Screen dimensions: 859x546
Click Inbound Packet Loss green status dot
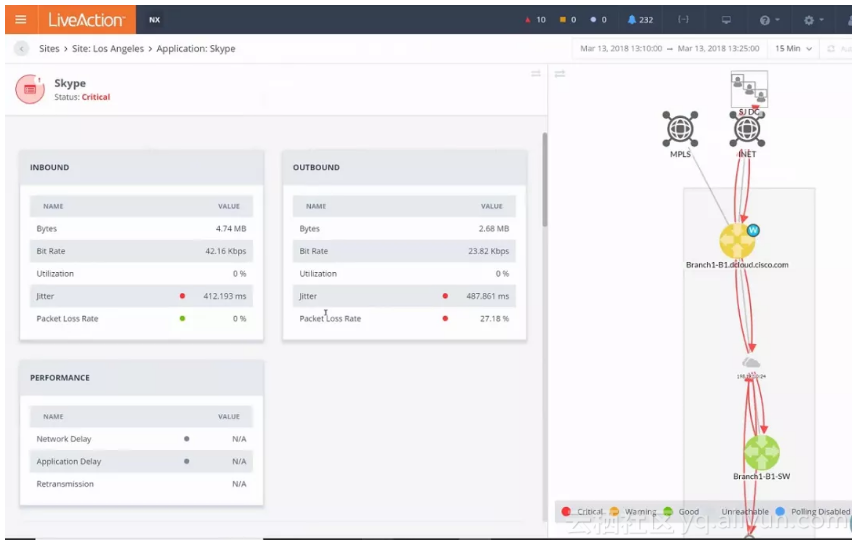[x=182, y=318]
